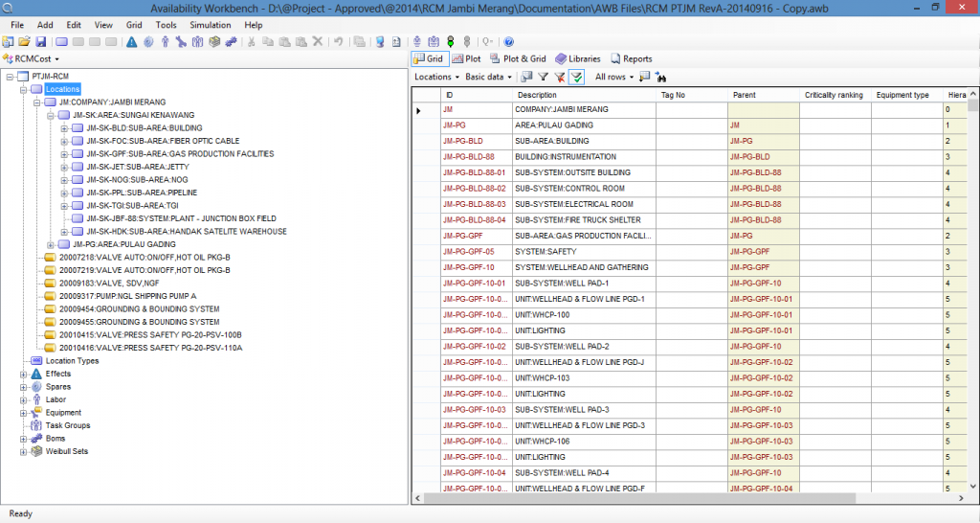Click the blue Help question mark icon
This screenshot has height=523, width=980.
(509, 42)
